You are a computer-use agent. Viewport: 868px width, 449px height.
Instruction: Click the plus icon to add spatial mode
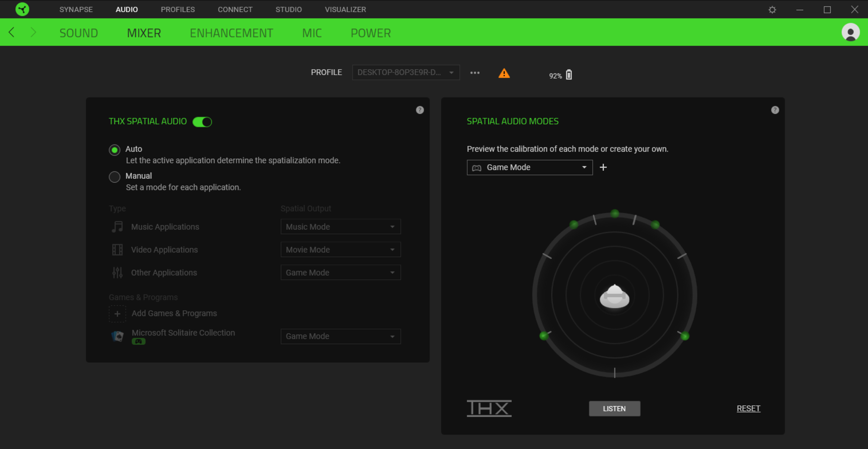603,167
